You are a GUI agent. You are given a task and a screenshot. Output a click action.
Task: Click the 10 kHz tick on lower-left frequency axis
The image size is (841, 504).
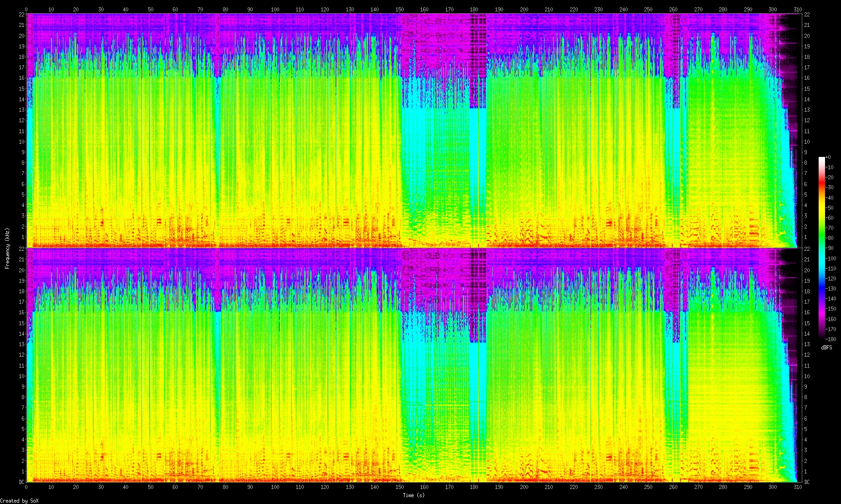(21, 376)
